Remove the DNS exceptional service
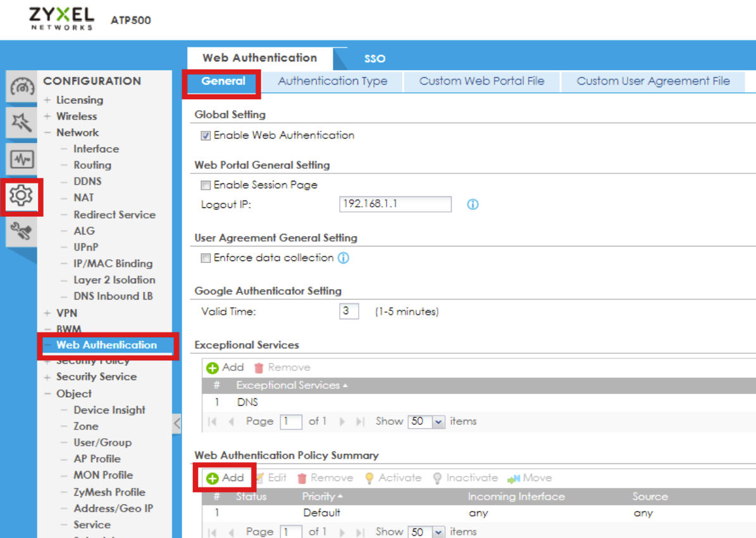 point(282,367)
